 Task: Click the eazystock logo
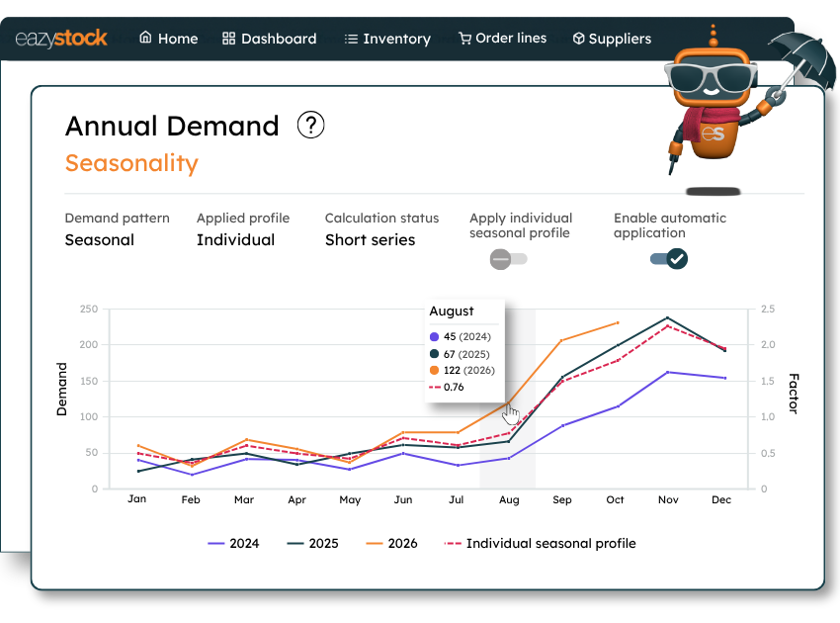click(x=61, y=38)
